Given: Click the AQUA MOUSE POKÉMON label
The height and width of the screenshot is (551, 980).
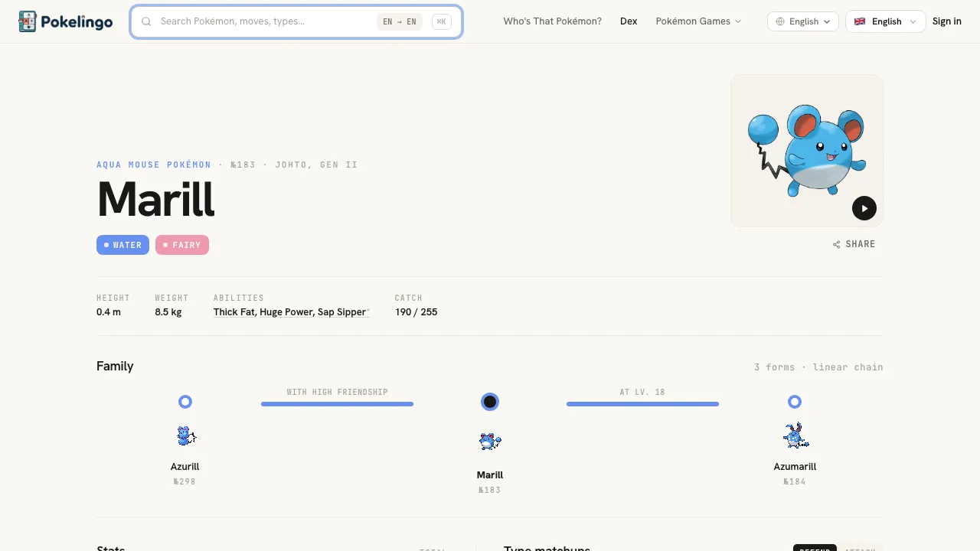Looking at the screenshot, I should (x=154, y=165).
